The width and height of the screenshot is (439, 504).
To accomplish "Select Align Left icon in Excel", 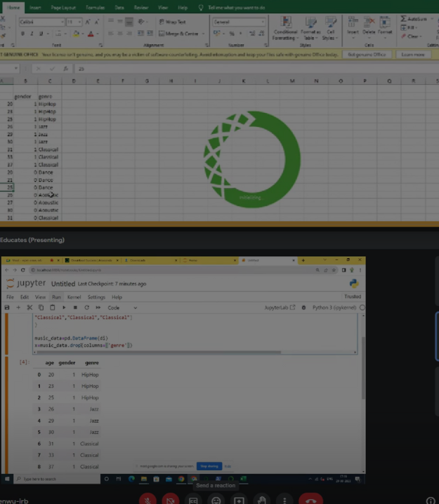I will click(111, 34).
